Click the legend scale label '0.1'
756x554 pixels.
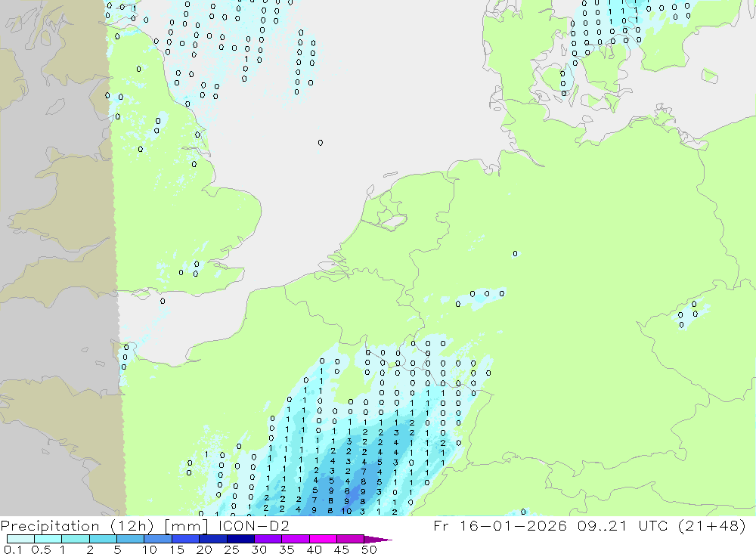point(13,549)
